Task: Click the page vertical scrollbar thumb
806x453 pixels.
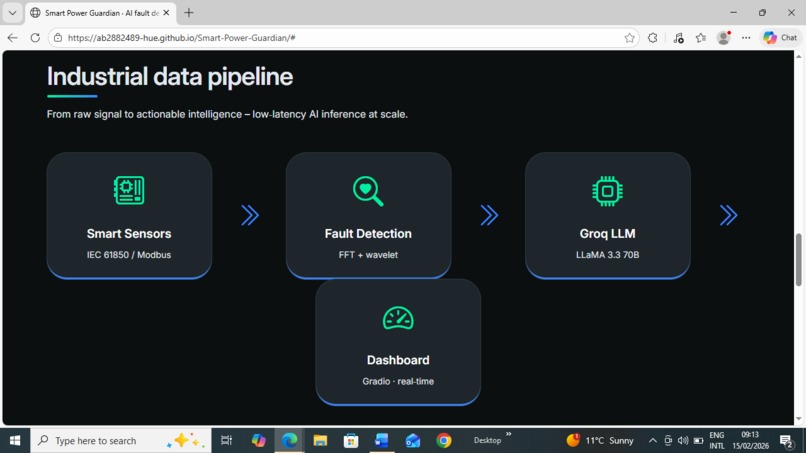Action: 798,260
